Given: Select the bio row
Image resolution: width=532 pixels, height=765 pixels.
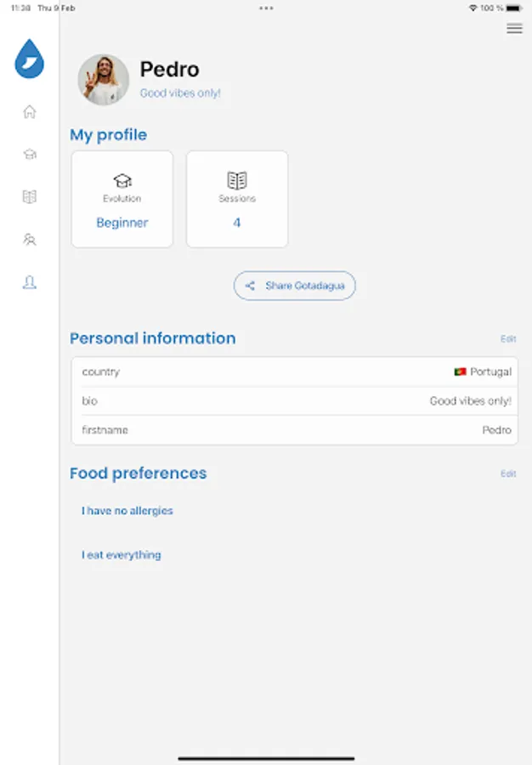Looking at the screenshot, I should pyautogui.click(x=294, y=401).
